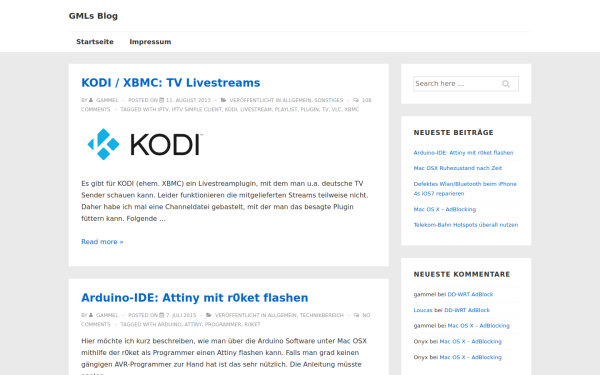Click author GAMMEL in the Arduino post
The width and height of the screenshot is (600, 375).
[x=107, y=315]
